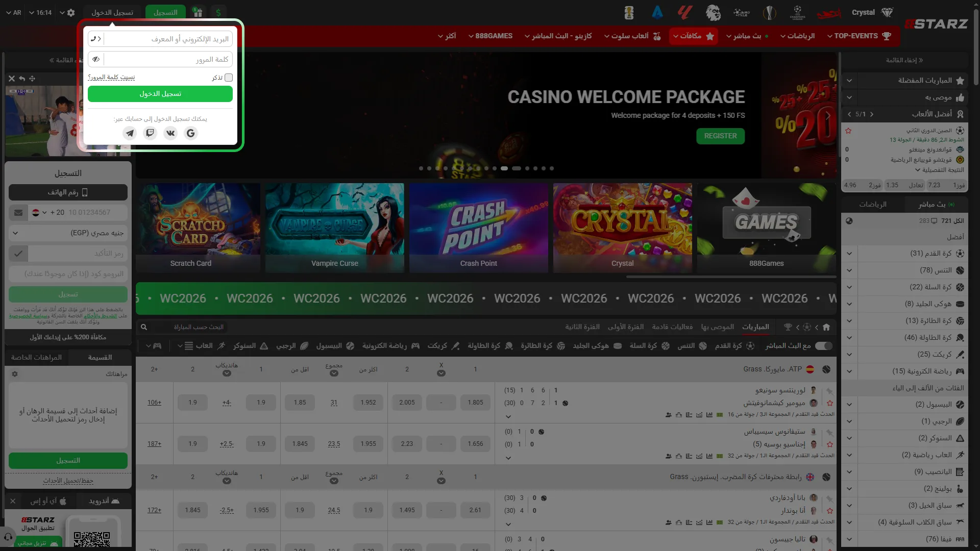The width and height of the screenshot is (980, 551).
Task: Open the Vampire Curse game thumbnail
Action: coord(335,228)
